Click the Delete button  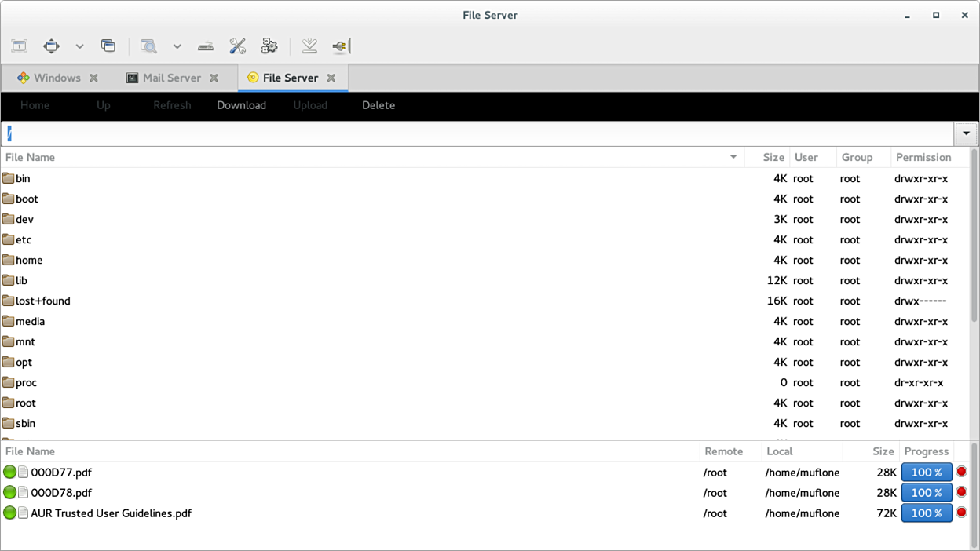(x=378, y=105)
